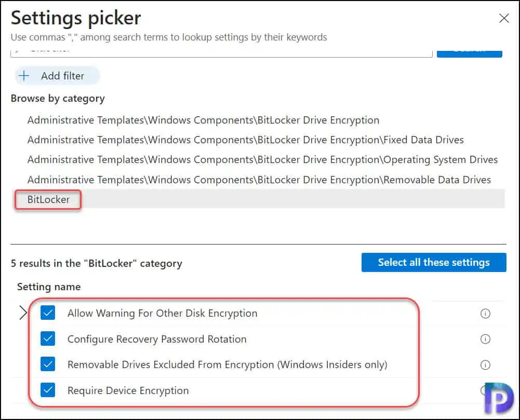
Task: Click the Configure Recovery Password Rotation label
Action: [157, 339]
